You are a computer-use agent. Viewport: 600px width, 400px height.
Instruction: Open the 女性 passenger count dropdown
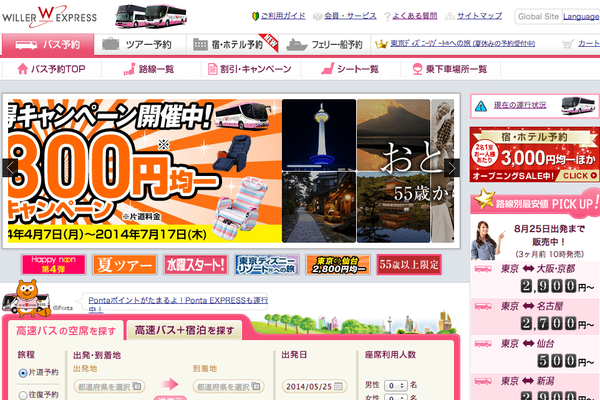click(x=396, y=398)
